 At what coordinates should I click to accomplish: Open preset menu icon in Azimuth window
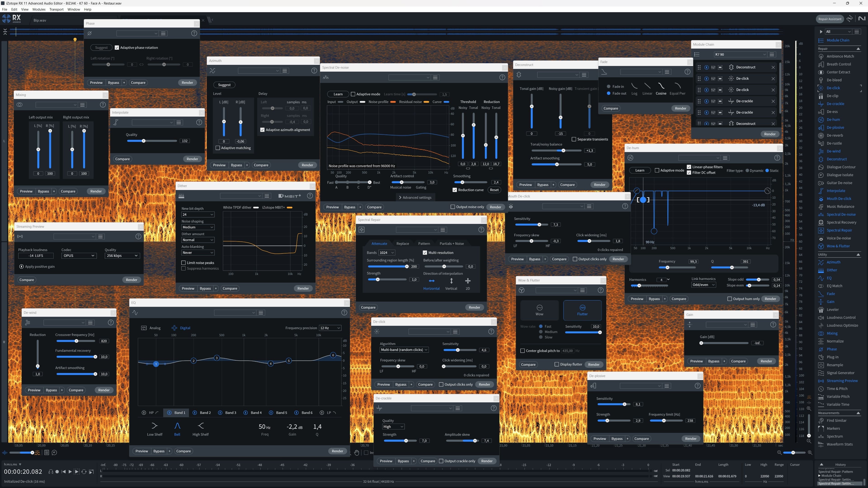tap(285, 71)
